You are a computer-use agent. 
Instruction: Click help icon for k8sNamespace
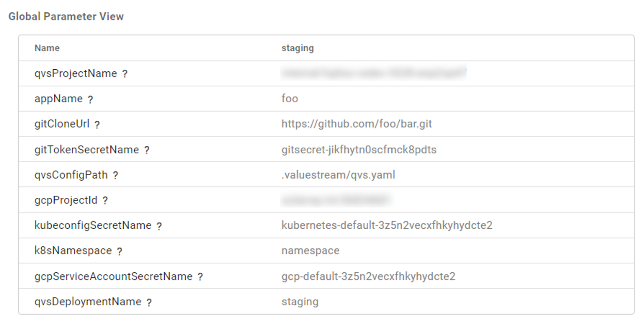[119, 251]
